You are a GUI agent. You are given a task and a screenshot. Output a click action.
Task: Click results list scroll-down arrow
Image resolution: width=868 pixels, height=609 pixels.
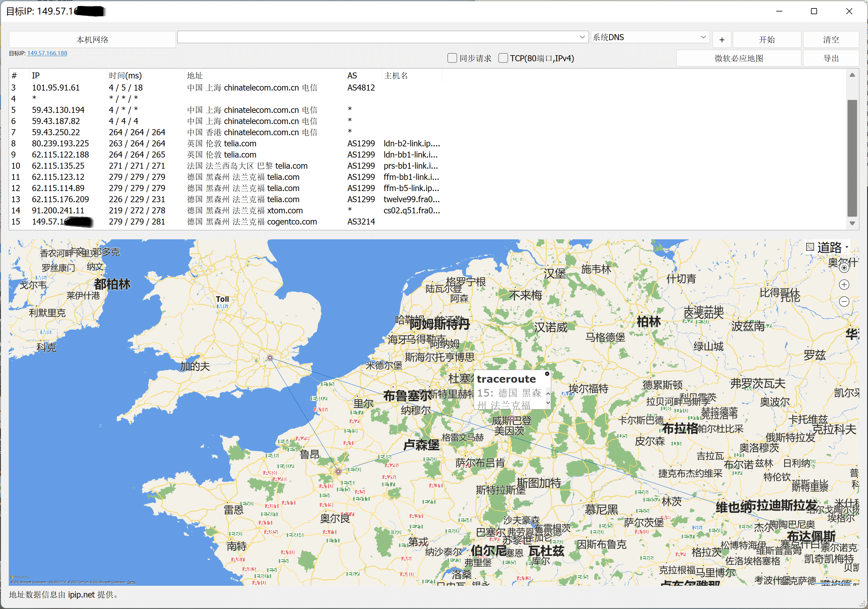(852, 223)
